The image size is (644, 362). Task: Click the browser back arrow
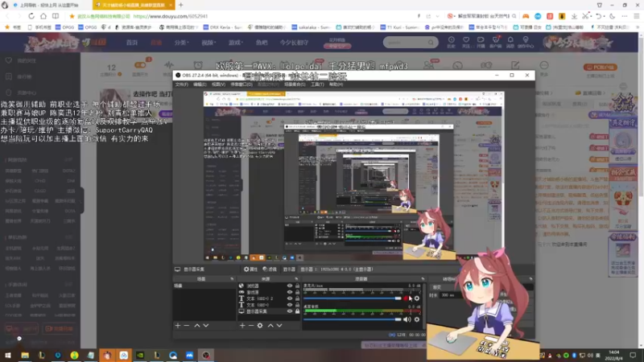pyautogui.click(x=8, y=16)
